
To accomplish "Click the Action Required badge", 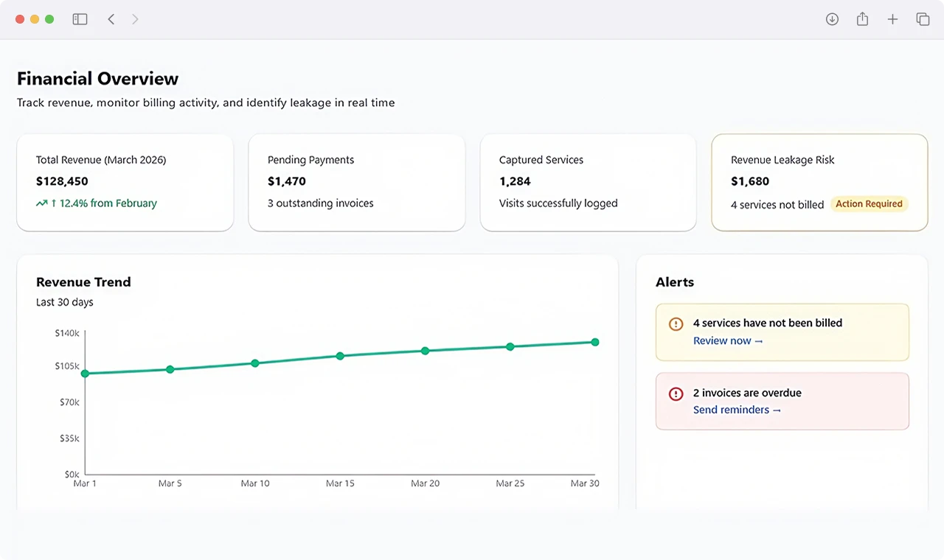I will pyautogui.click(x=869, y=204).
